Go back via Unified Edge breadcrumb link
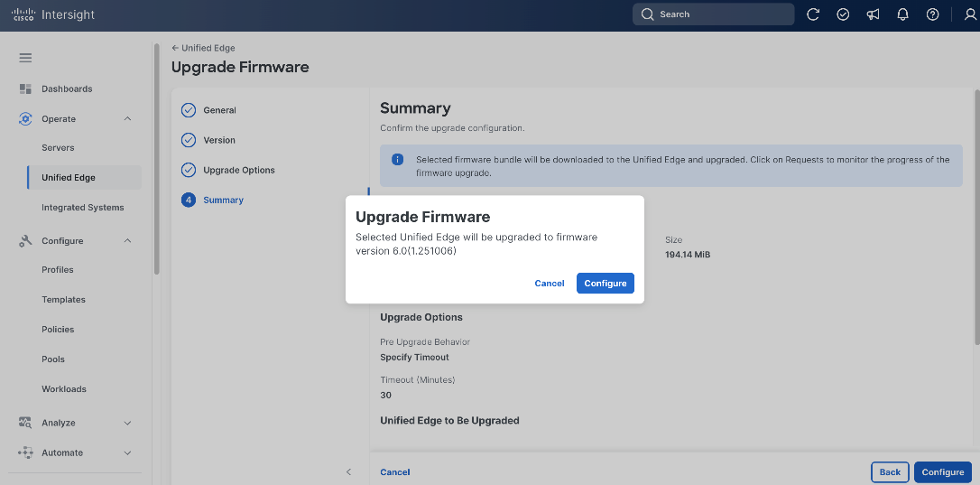Viewport: 980px width, 485px height. point(203,48)
